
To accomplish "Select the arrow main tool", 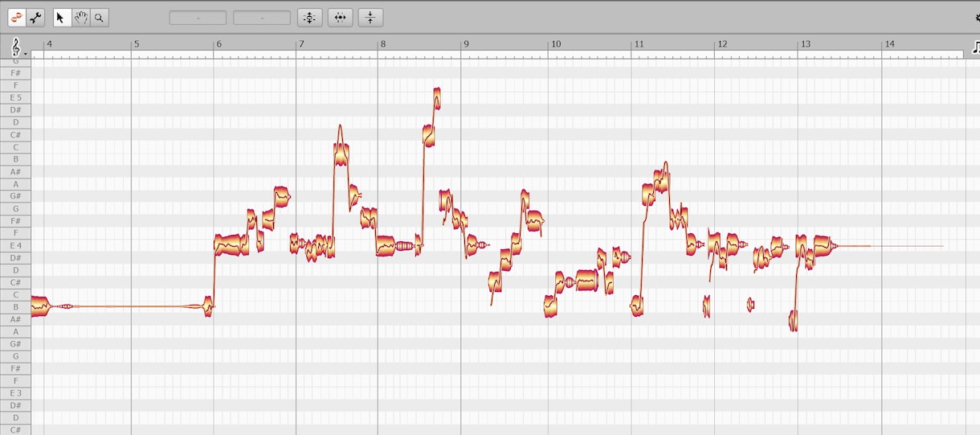I will pyautogui.click(x=62, y=17).
